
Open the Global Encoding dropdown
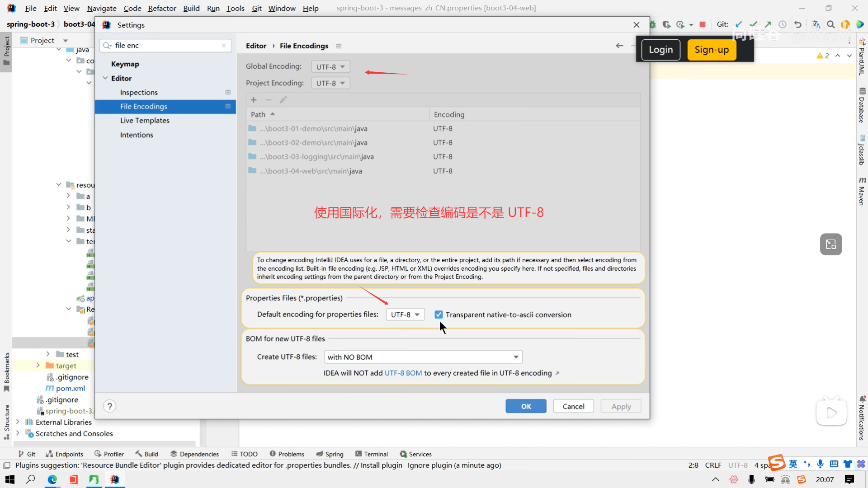tap(330, 67)
